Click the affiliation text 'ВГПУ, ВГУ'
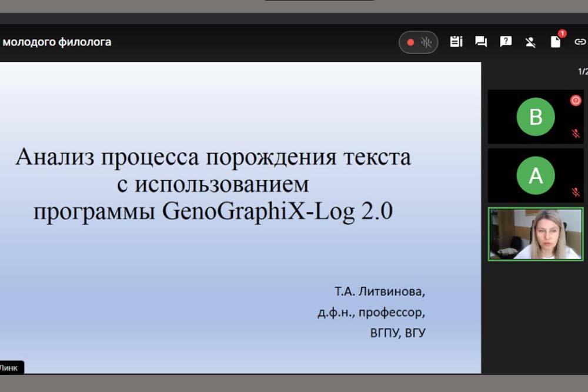 point(398,333)
